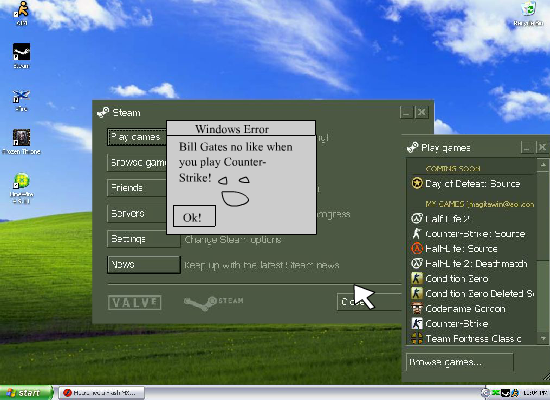Image resolution: width=550 pixels, height=400 pixels.
Task: Click the classic Counter-Strike icon
Action: click(x=417, y=323)
